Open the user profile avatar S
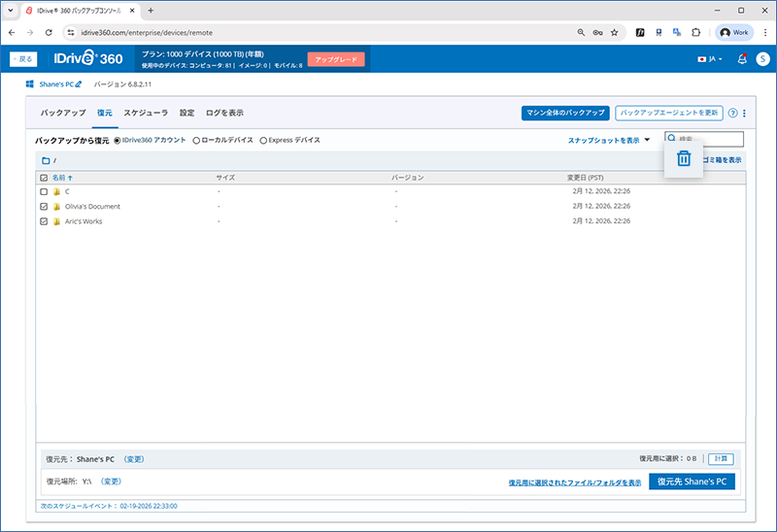The image size is (777, 532). pyautogui.click(x=761, y=59)
